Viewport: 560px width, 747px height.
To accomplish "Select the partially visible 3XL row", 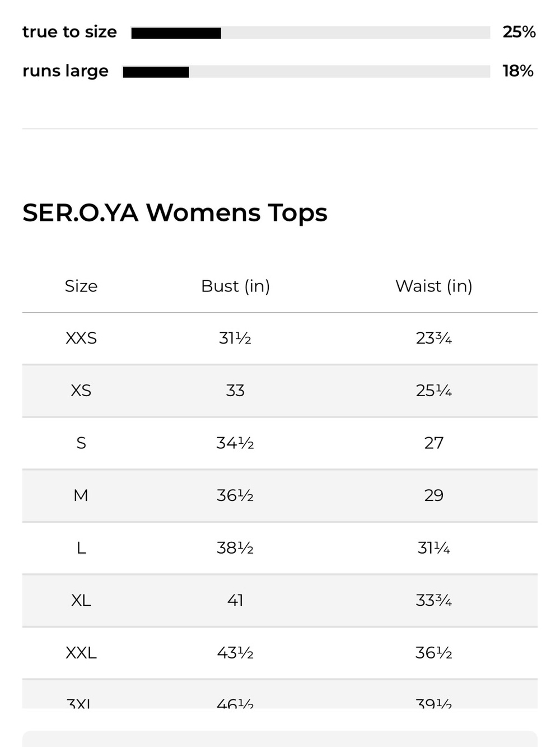I will click(x=280, y=694).
